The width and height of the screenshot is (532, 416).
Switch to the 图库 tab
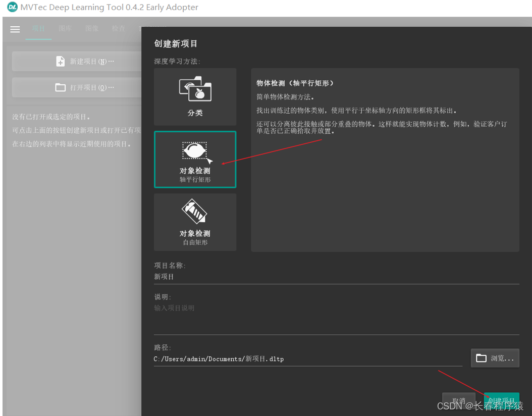pyautogui.click(x=65, y=29)
